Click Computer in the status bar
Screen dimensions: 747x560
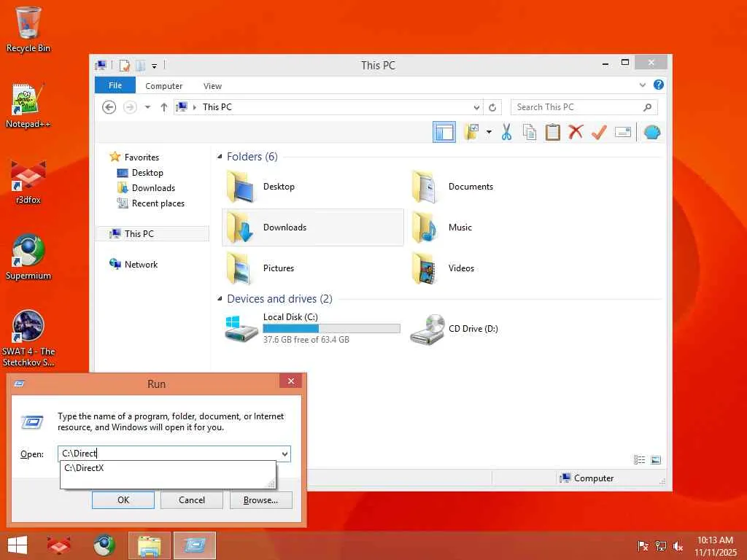[587, 478]
